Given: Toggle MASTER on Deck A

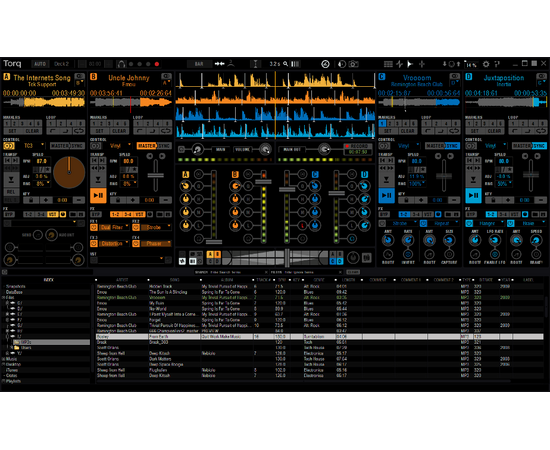Looking at the screenshot, I should 60,146.
